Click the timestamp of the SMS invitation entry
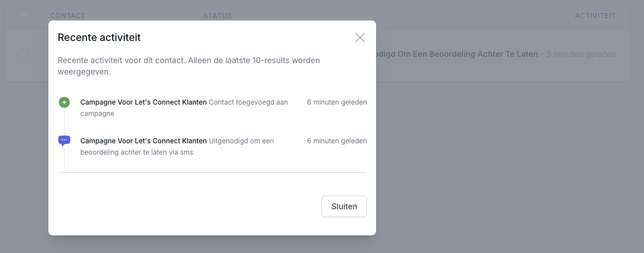This screenshot has width=644, height=253. pos(336,141)
